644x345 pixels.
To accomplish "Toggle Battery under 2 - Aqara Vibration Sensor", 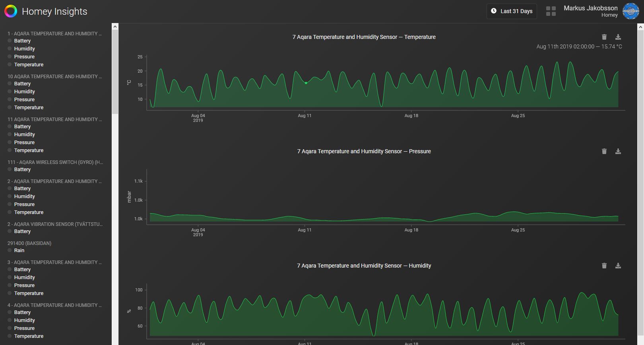I will click(x=19, y=231).
